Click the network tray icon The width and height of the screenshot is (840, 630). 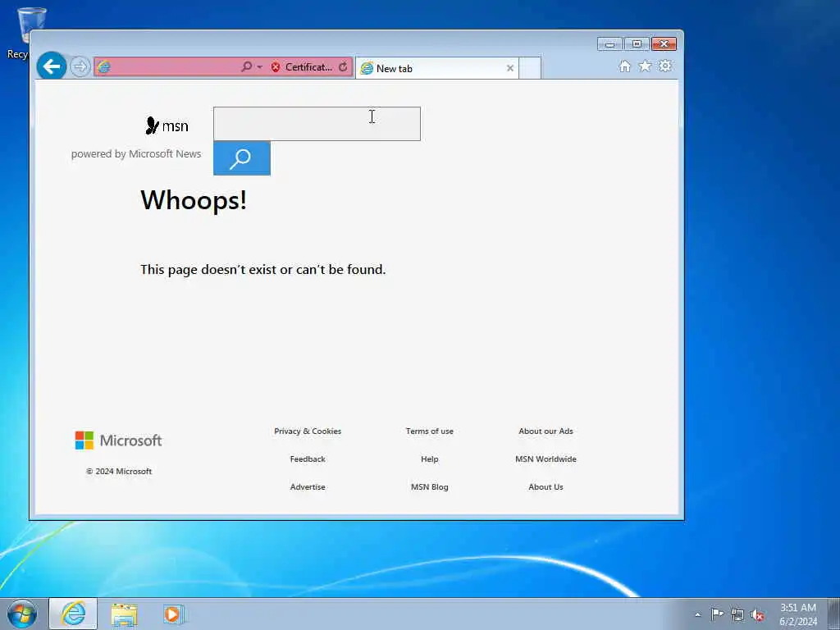(x=737, y=615)
